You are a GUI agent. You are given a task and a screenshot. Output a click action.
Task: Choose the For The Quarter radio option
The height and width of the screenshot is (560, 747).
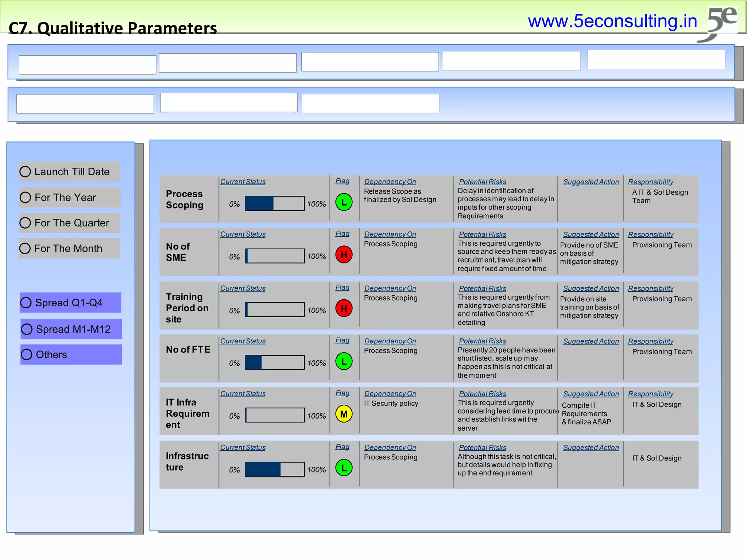tap(25, 223)
